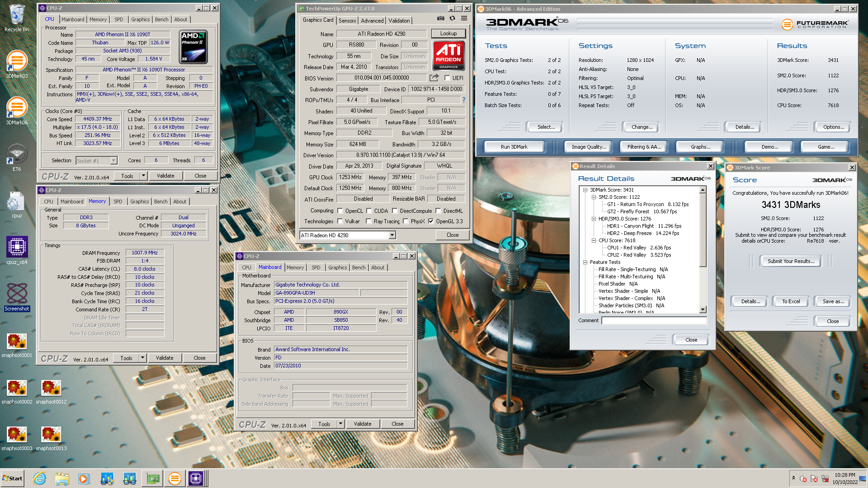Open File Explorer from the taskbar

(x=62, y=479)
